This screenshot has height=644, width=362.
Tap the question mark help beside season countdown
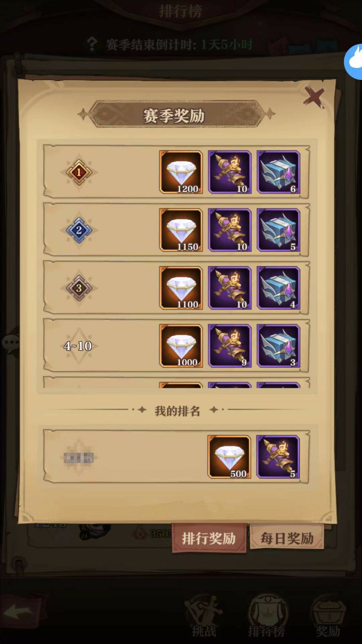92,44
